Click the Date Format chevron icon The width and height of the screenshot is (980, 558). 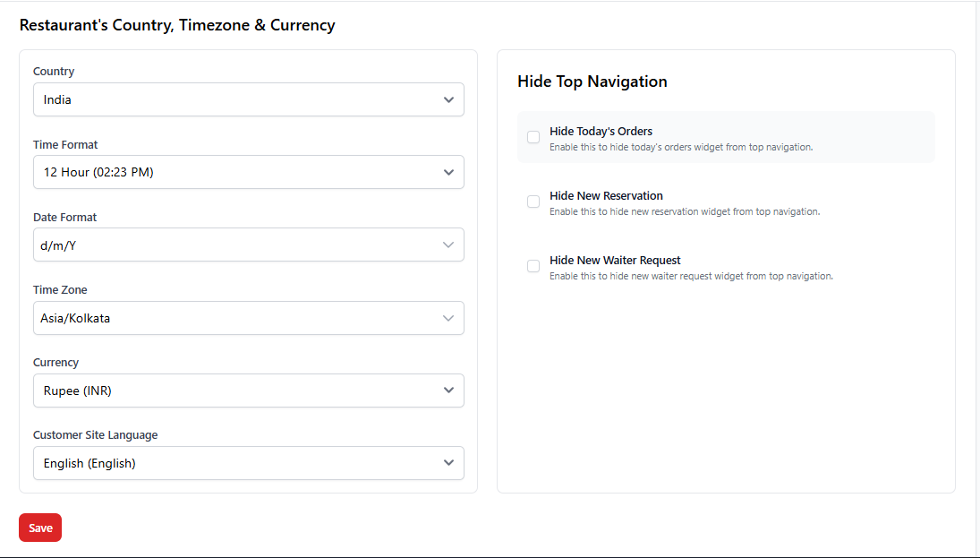[448, 245]
